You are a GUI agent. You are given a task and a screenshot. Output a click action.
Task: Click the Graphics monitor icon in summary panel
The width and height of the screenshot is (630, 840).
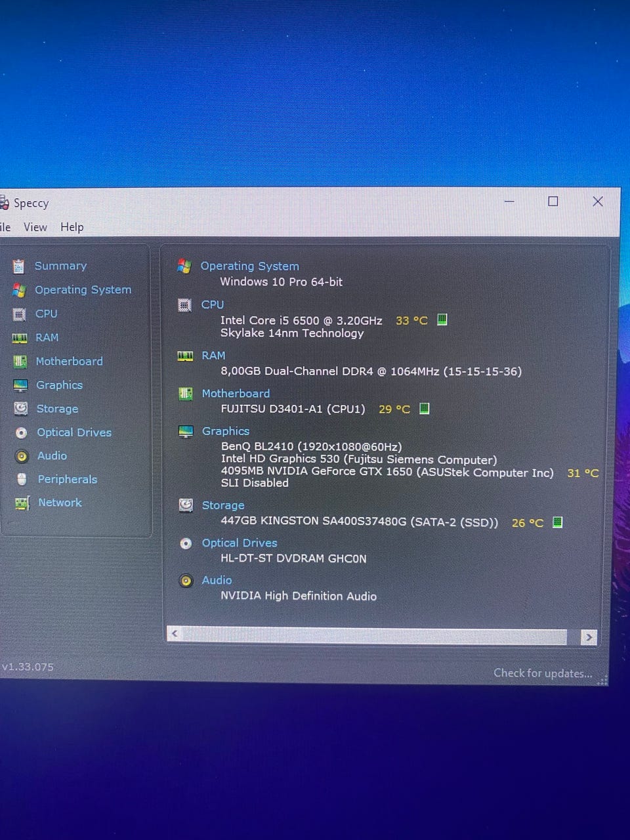(186, 431)
